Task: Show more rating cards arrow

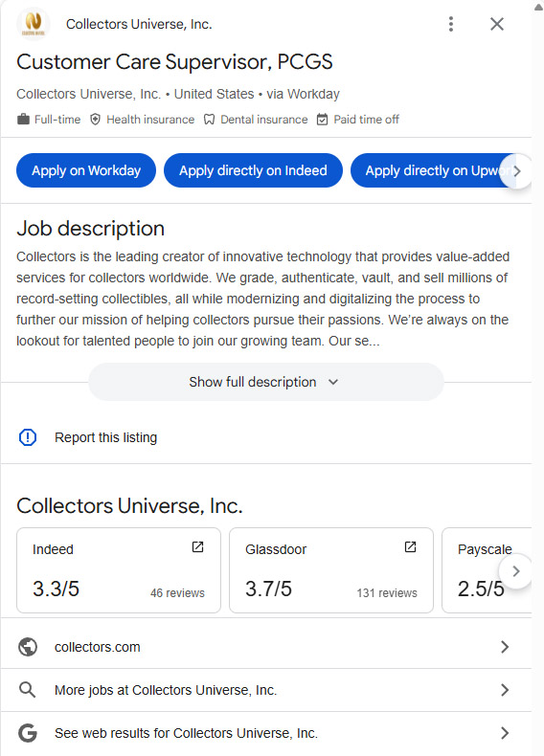Action: click(515, 571)
